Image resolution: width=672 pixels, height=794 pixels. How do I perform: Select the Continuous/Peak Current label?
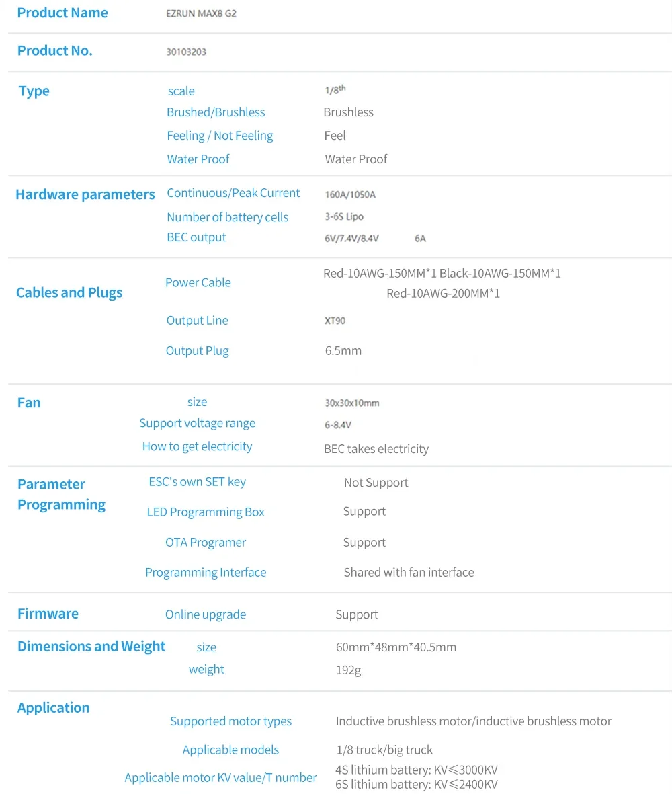click(233, 193)
